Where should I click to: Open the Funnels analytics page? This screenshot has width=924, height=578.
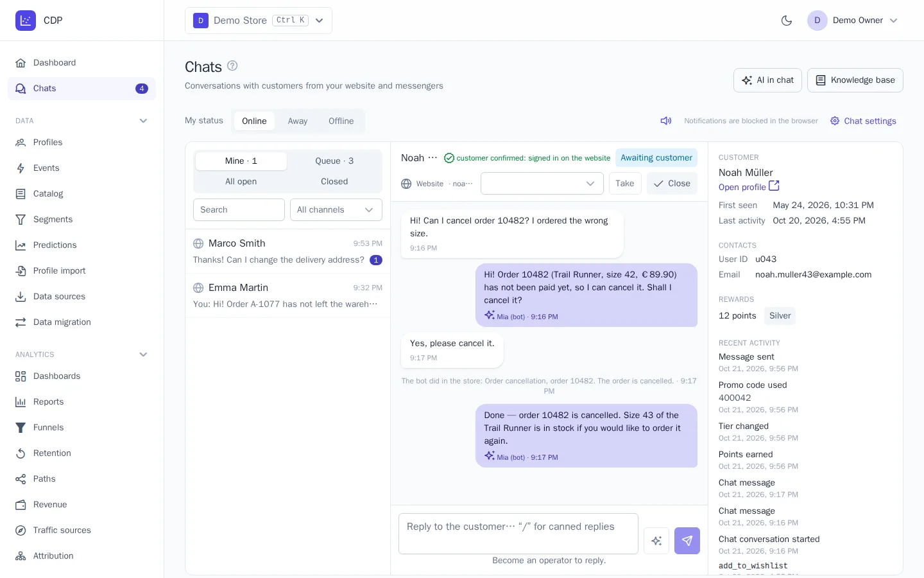pyautogui.click(x=81, y=428)
